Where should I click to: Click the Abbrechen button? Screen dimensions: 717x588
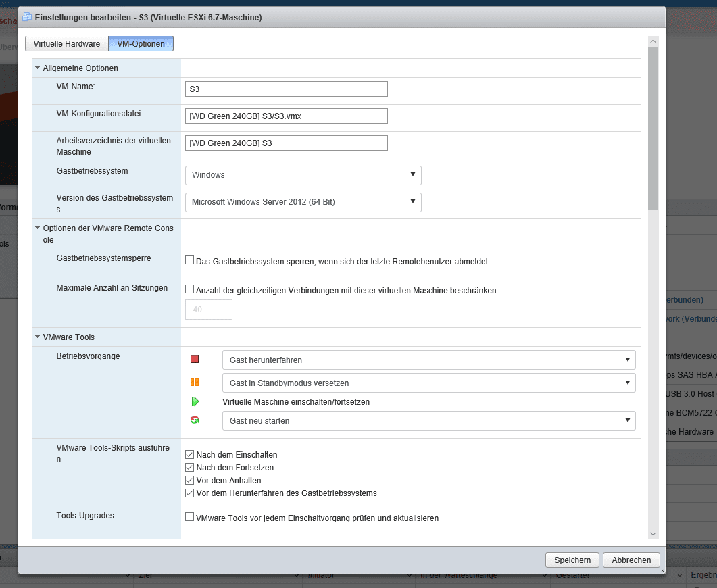631,560
